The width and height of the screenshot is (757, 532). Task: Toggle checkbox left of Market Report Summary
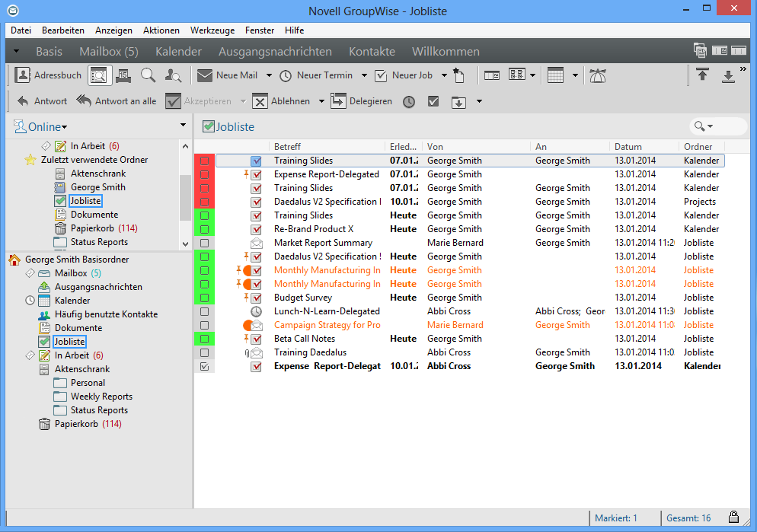coord(204,243)
